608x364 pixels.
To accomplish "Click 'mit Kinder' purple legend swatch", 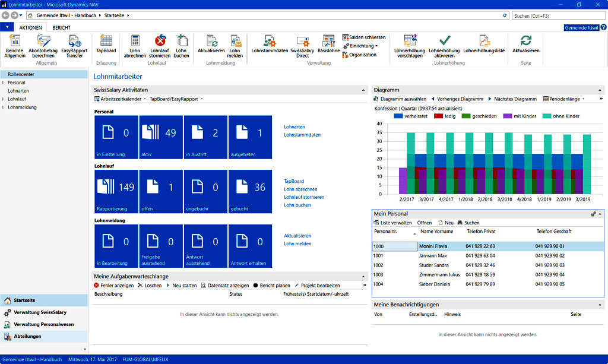I will coord(507,116).
